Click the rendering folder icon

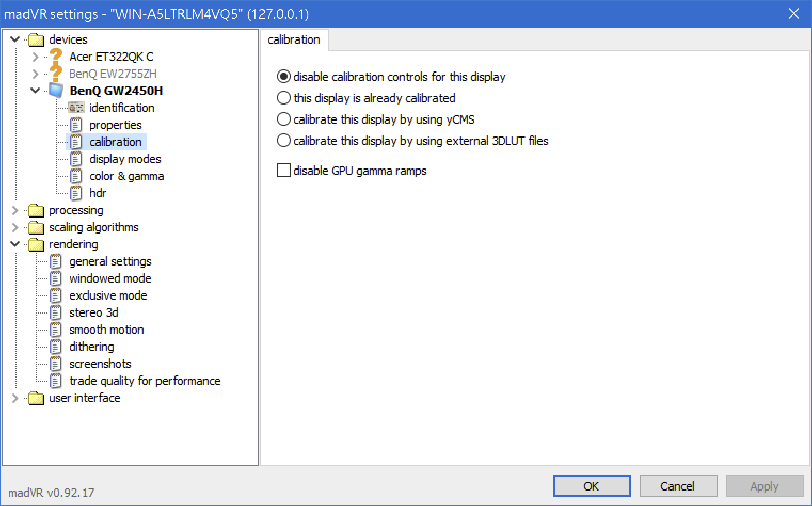(36, 244)
